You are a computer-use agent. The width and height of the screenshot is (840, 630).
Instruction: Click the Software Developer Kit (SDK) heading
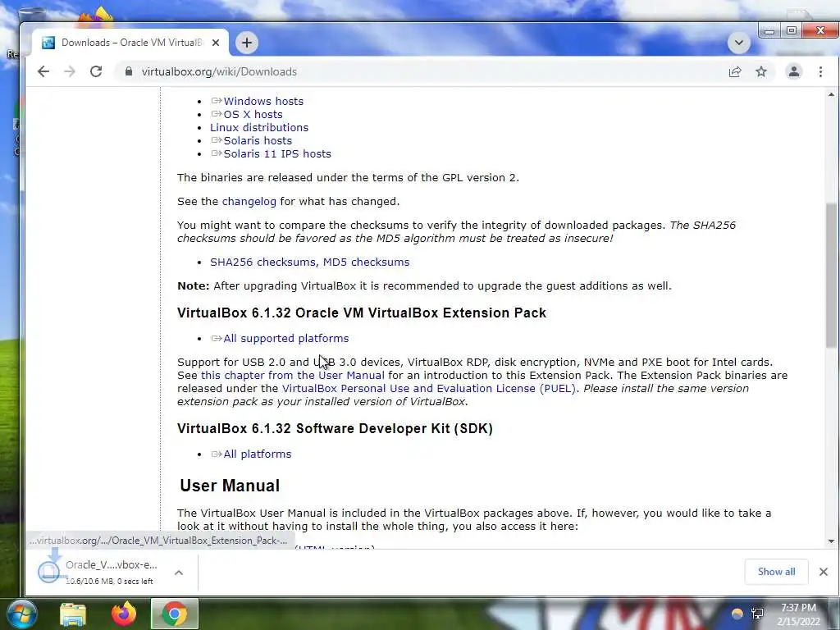tap(335, 428)
